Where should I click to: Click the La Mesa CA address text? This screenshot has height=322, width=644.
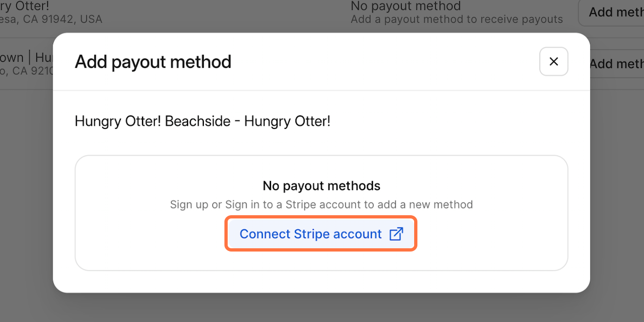click(x=51, y=19)
